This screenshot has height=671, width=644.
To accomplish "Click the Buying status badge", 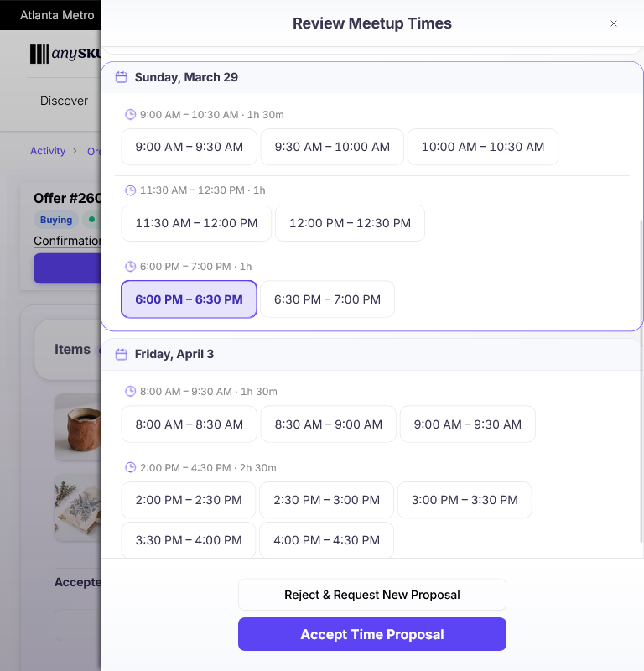I will (56, 220).
